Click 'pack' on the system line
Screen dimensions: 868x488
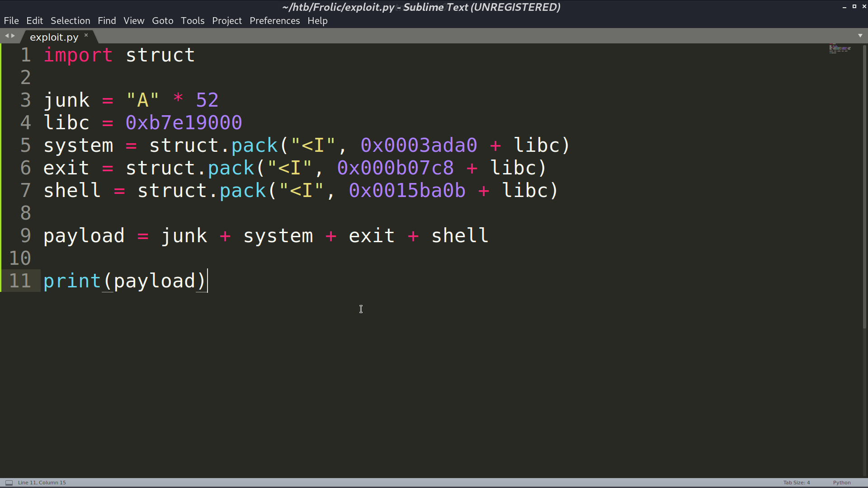click(x=254, y=146)
